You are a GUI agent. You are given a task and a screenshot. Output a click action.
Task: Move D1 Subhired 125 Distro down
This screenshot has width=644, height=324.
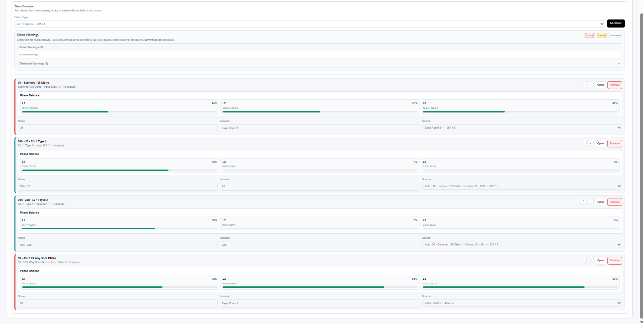(x=591, y=84)
